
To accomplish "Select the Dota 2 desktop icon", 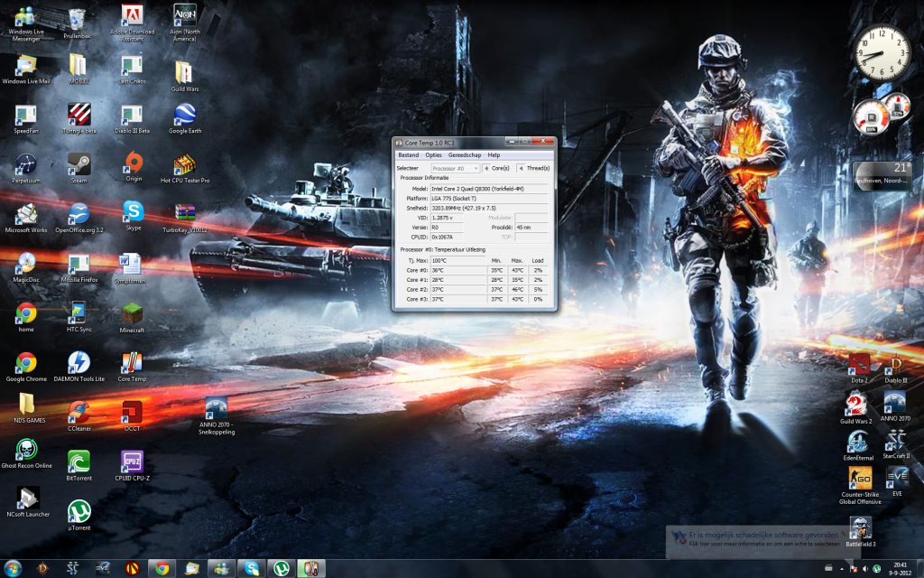I will 859,368.
